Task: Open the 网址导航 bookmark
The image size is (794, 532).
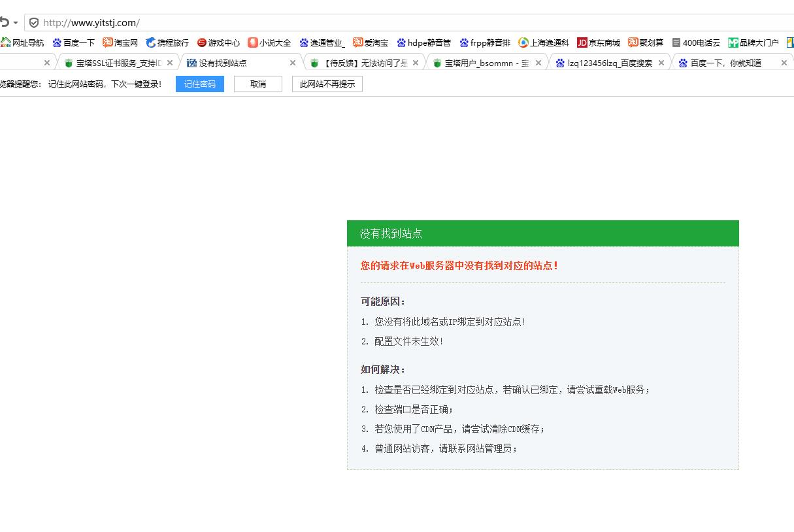Action: 22,42
